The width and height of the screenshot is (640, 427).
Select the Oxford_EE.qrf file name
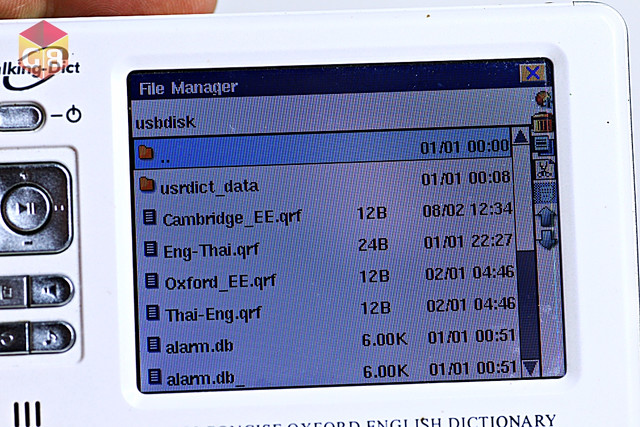pos(220,282)
